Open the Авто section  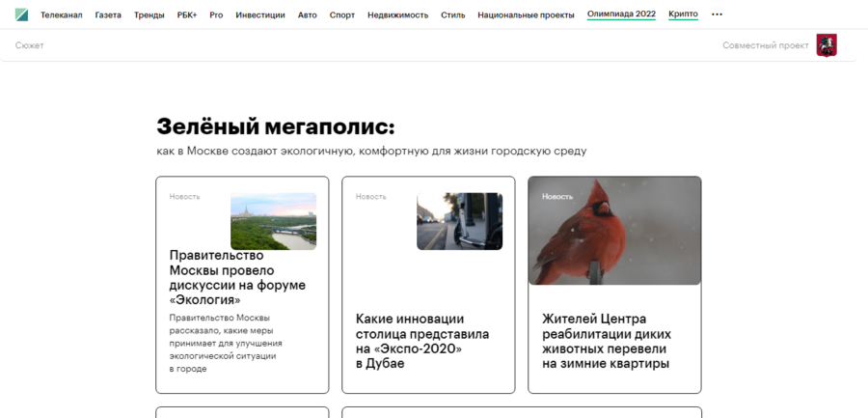pos(308,15)
